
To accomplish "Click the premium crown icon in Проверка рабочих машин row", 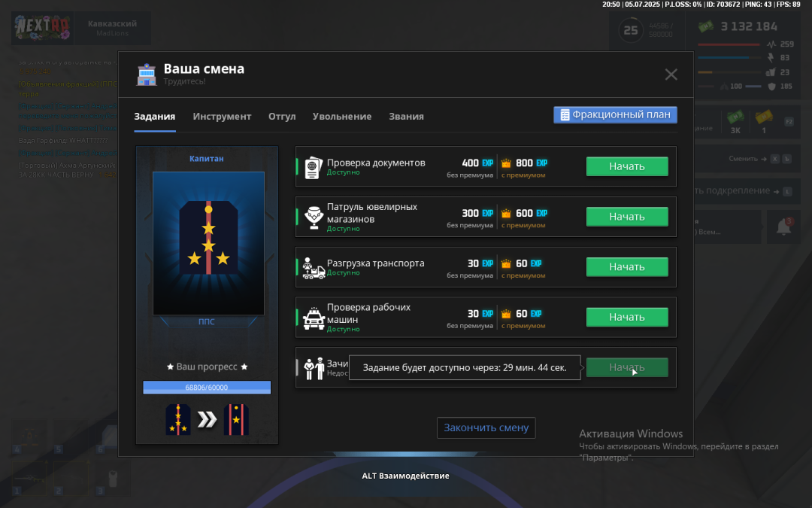I will [x=506, y=314].
